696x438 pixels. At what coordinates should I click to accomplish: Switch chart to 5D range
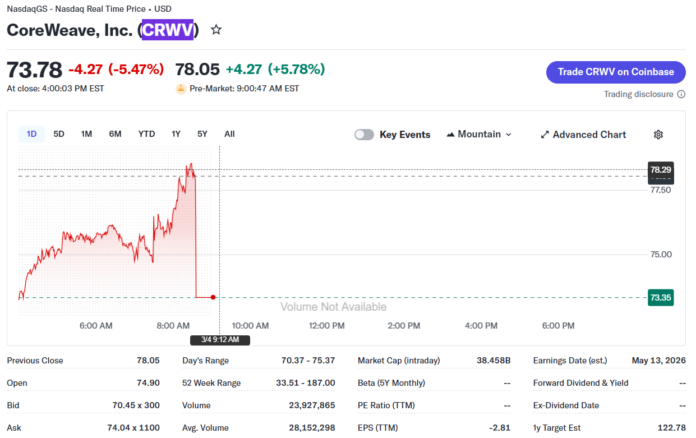(x=59, y=134)
